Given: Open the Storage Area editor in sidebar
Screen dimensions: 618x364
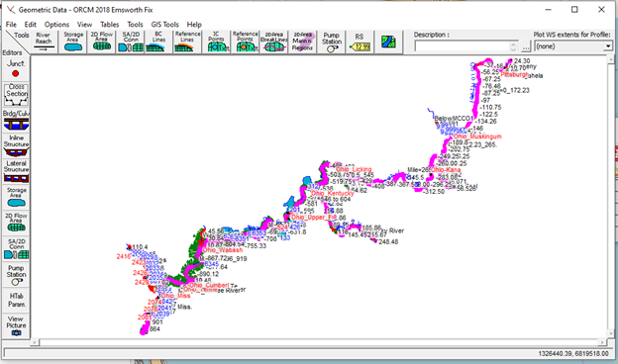Looking at the screenshot, I should click(16, 197).
